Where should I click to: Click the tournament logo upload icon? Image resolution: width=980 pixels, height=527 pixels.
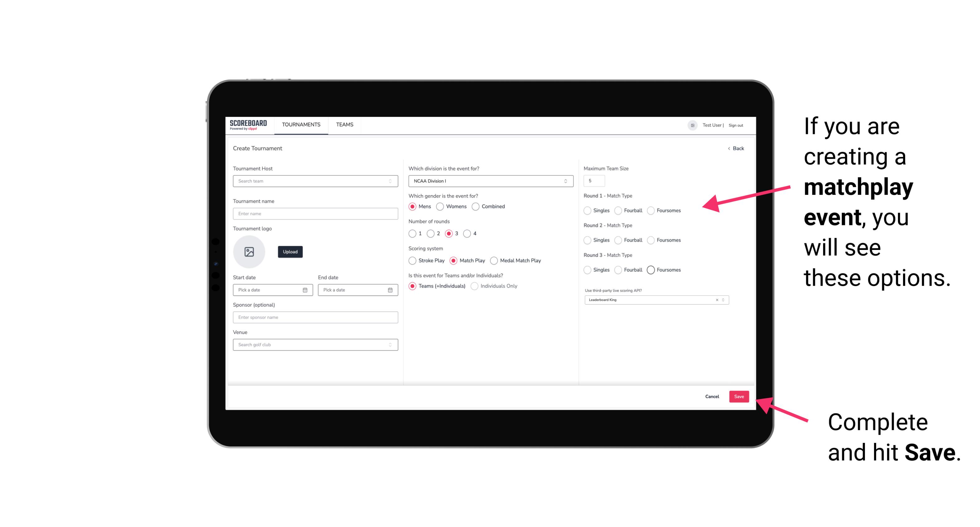coord(250,252)
